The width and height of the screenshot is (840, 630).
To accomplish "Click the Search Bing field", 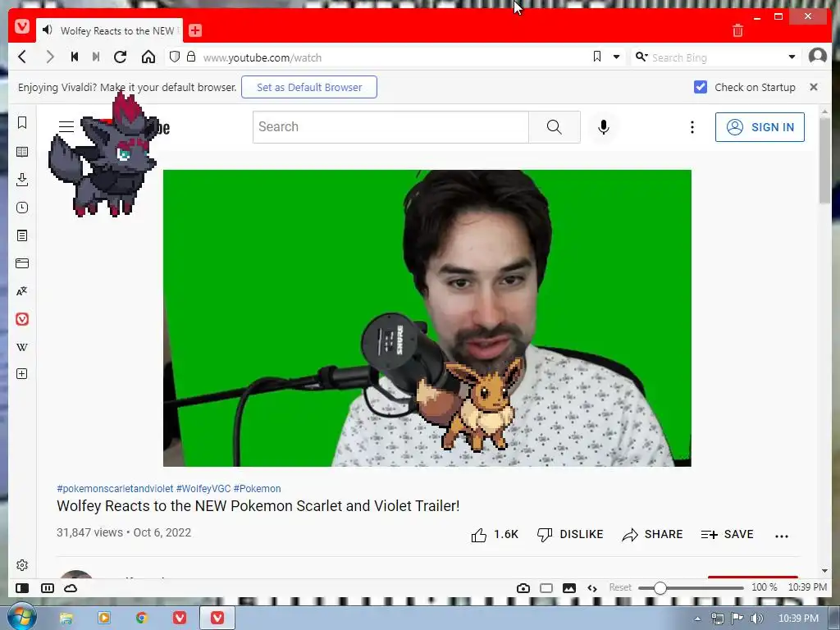I will point(718,57).
